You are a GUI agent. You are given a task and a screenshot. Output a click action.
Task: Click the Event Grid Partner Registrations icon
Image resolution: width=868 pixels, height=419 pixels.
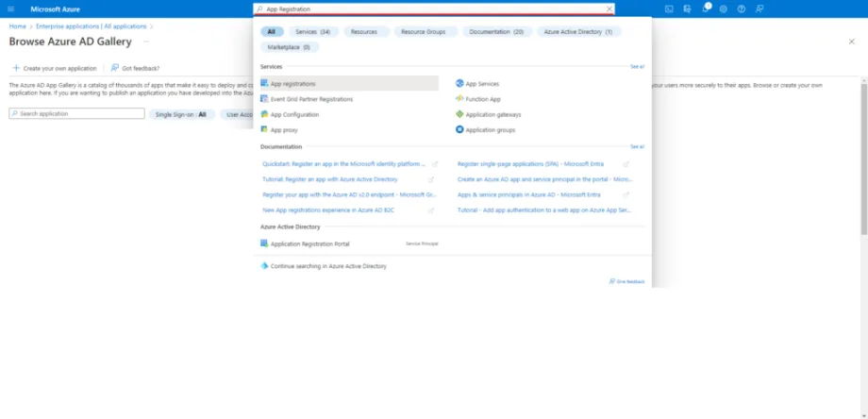pos(264,99)
